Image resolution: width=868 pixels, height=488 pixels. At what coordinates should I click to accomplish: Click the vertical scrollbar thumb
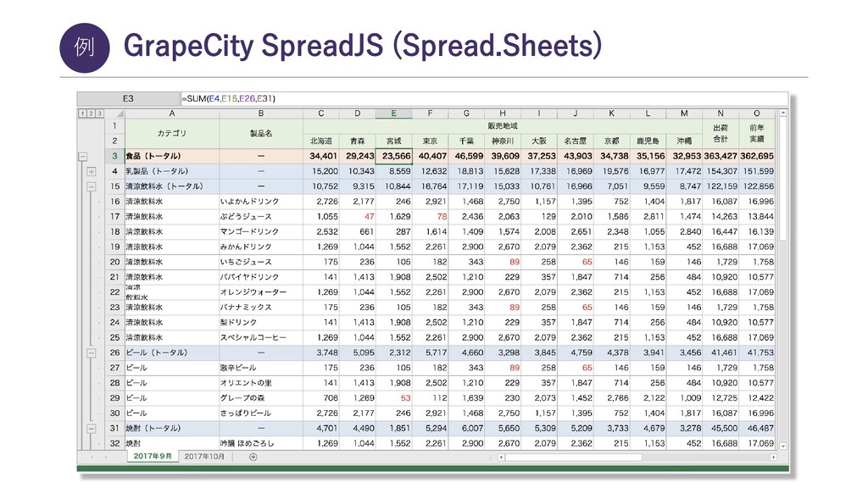tap(783, 179)
